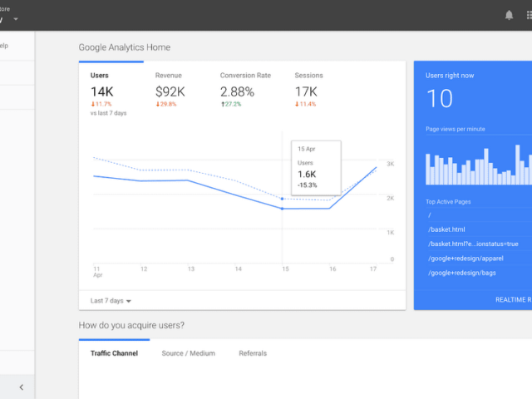Click the 3K y-axis label
This screenshot has width=532, height=399.
pyautogui.click(x=391, y=164)
